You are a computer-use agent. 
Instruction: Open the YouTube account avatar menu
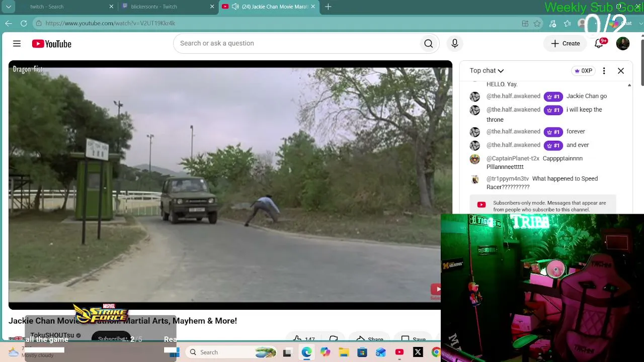click(623, 44)
